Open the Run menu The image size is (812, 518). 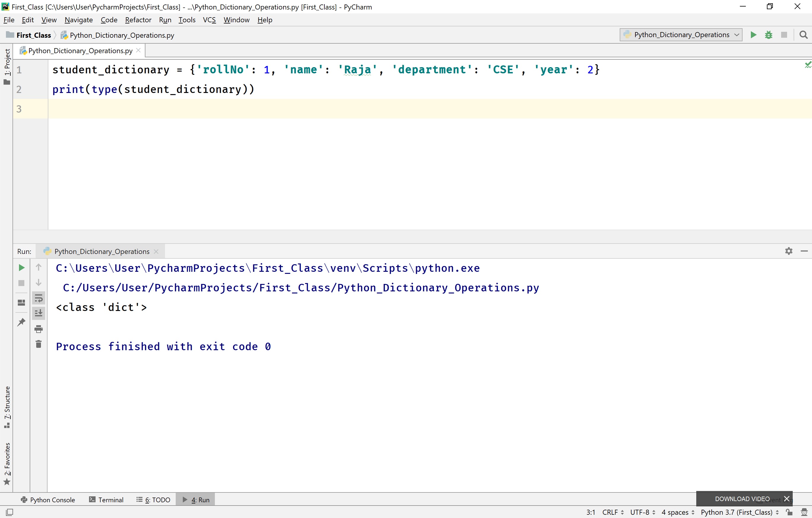165,20
